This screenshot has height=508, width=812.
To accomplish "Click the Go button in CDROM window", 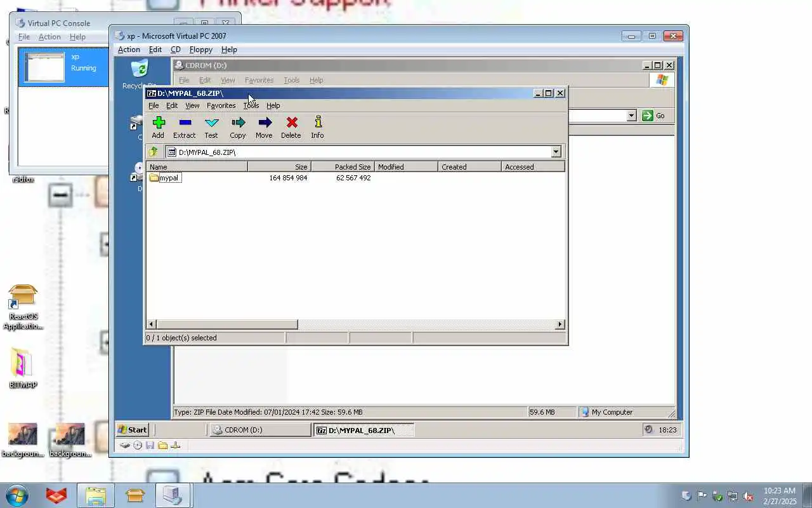I will click(x=653, y=116).
